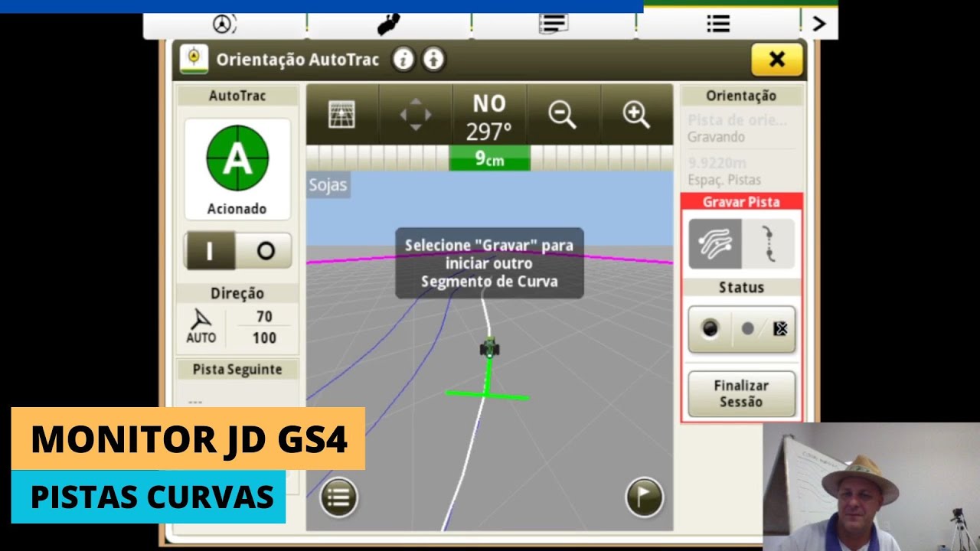The image size is (980, 551).
Task: Zoom out the guidance map
Action: click(562, 115)
